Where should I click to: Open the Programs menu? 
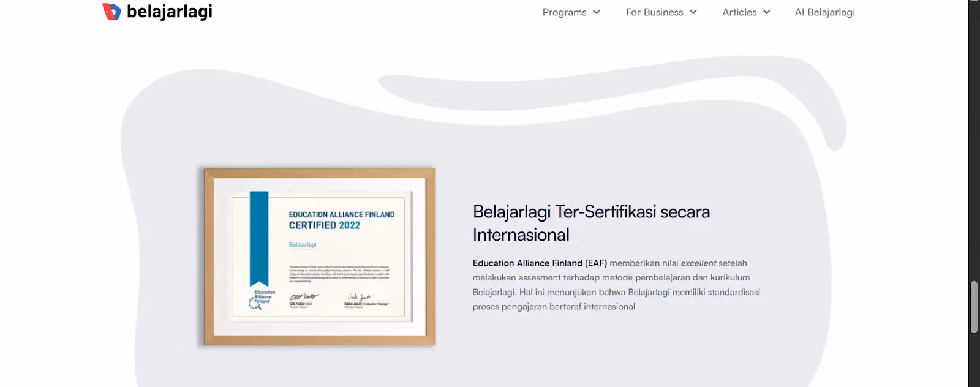point(564,12)
